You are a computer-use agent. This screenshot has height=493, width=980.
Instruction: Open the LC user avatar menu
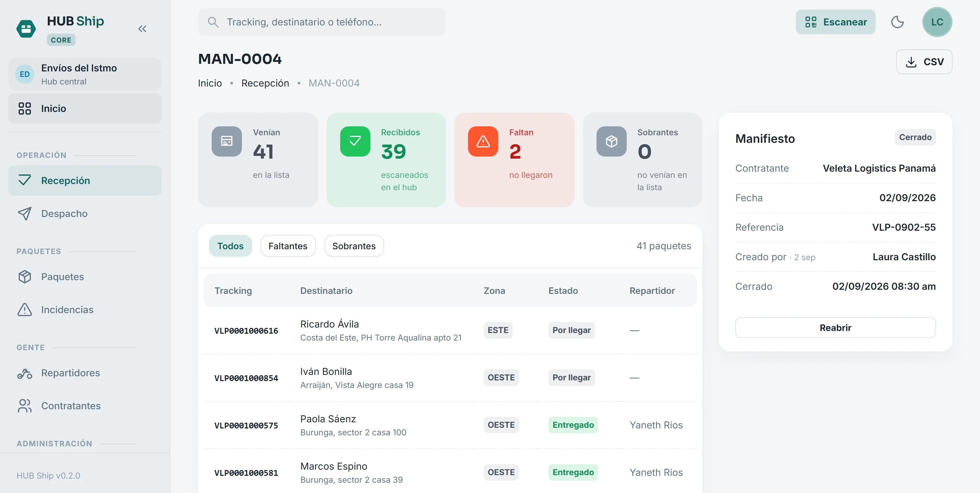[x=937, y=22]
